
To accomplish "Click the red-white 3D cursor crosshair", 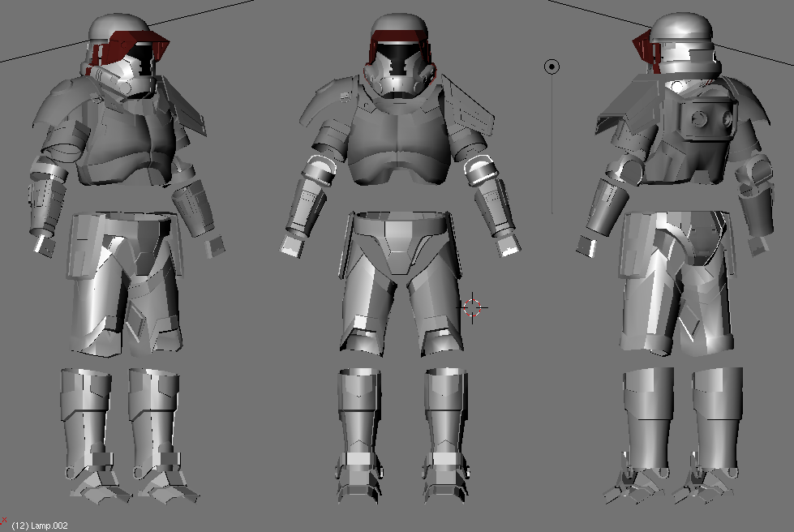I will coord(473,307).
